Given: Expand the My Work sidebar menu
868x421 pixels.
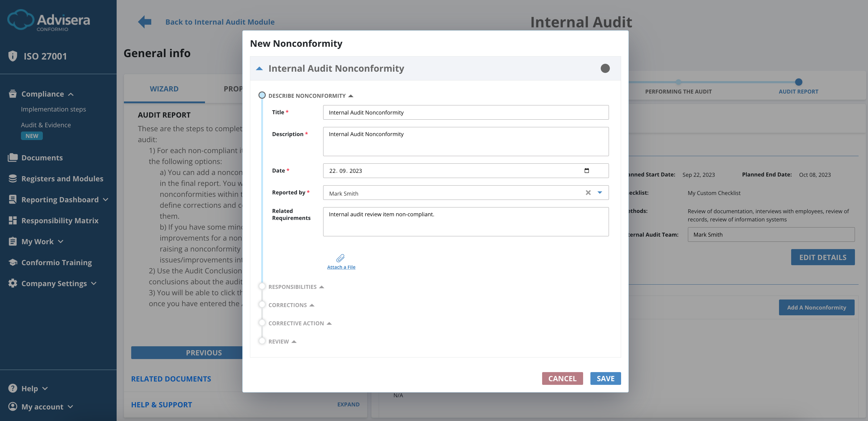Looking at the screenshot, I should coord(37,241).
